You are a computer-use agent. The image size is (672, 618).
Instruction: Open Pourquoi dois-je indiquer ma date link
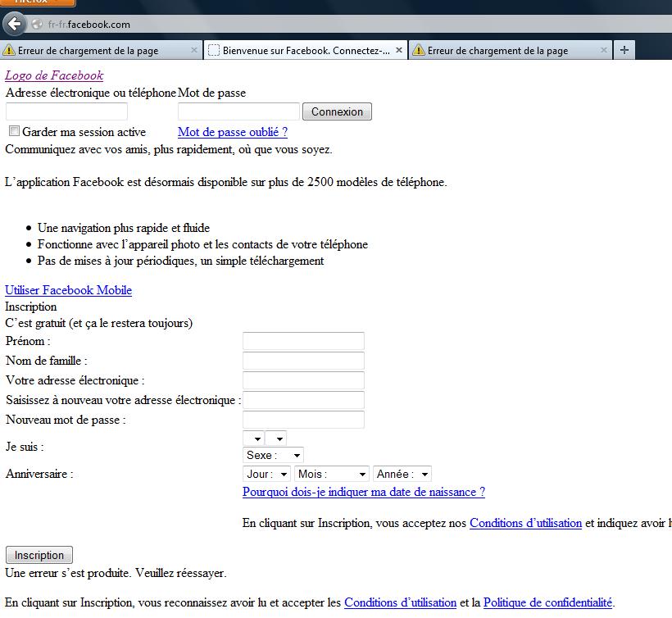click(363, 492)
